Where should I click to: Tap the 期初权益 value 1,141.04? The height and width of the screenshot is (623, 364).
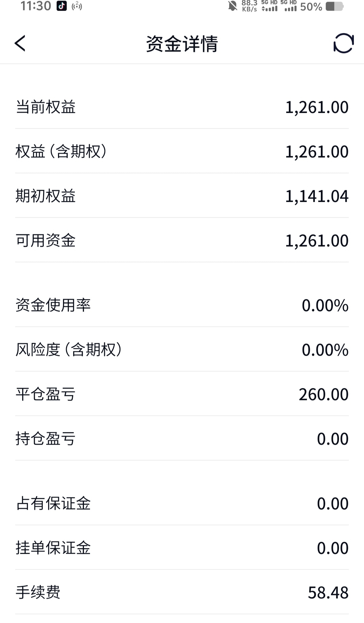(317, 196)
